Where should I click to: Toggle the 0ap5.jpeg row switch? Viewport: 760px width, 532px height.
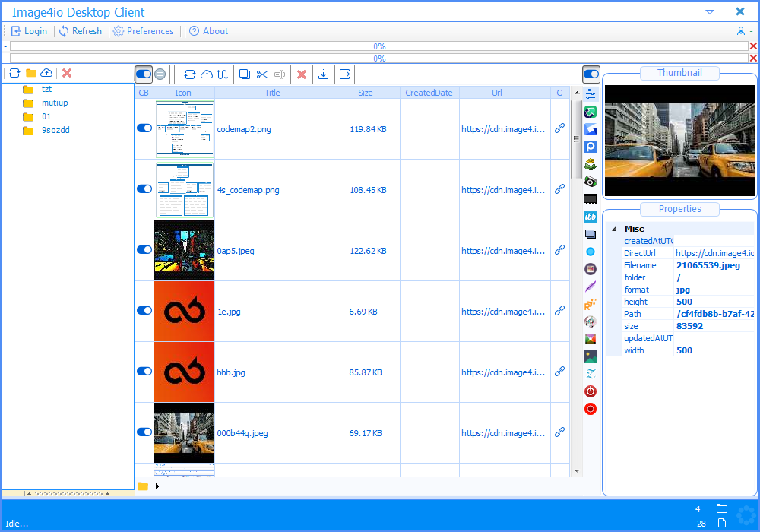[x=144, y=249]
